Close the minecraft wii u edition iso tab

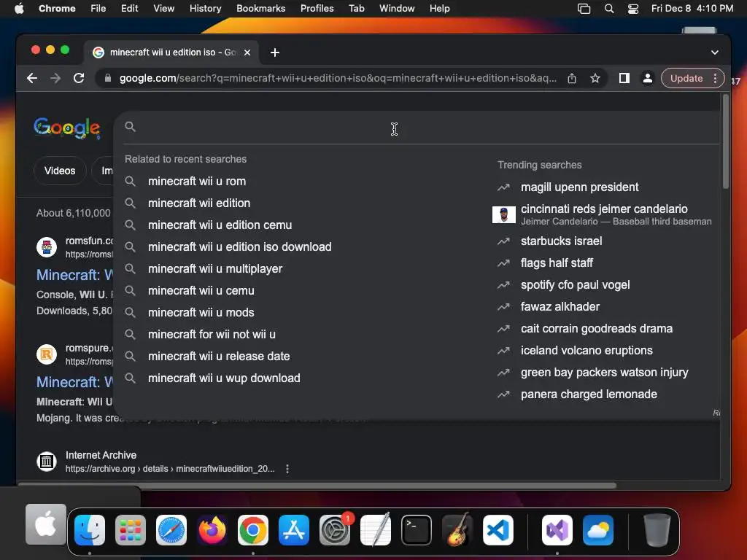coord(247,52)
